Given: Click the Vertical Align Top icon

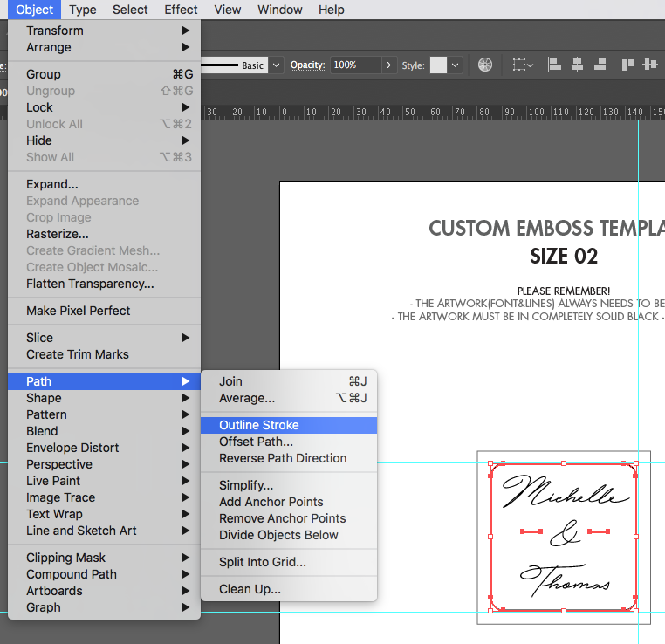Looking at the screenshot, I should tap(627, 65).
